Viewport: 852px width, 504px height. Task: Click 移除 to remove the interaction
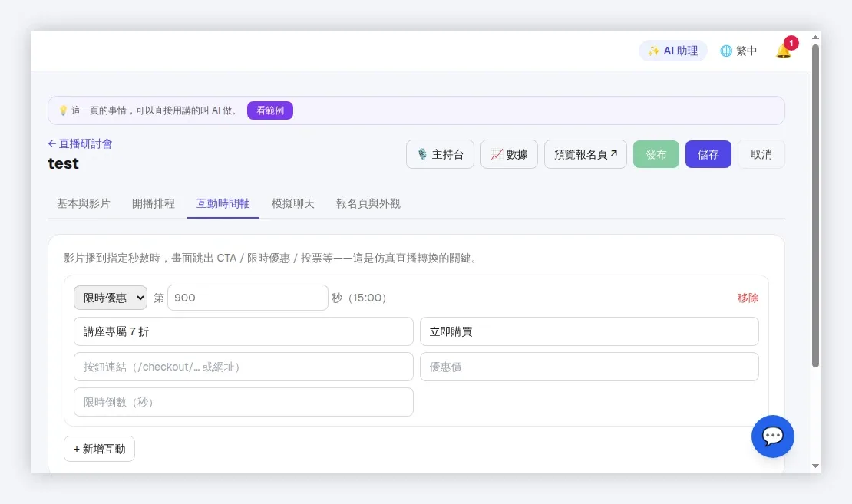pos(748,298)
